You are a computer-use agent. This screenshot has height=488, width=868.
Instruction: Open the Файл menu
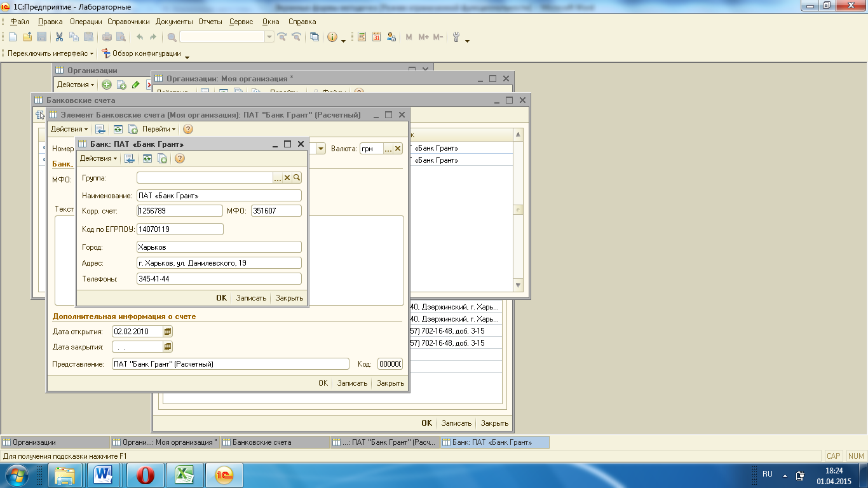[x=20, y=22]
